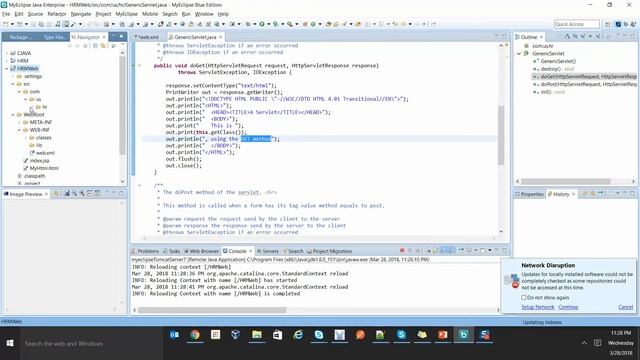The image size is (640, 360).
Task: Click the Navigator vertical scrollbar thumb
Action: 122,105
